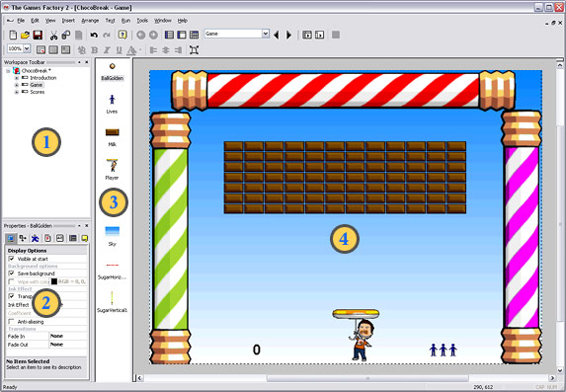Select the BallGolden object in the object list
Image resolution: width=566 pixels, height=392 pixels.
coord(113,71)
